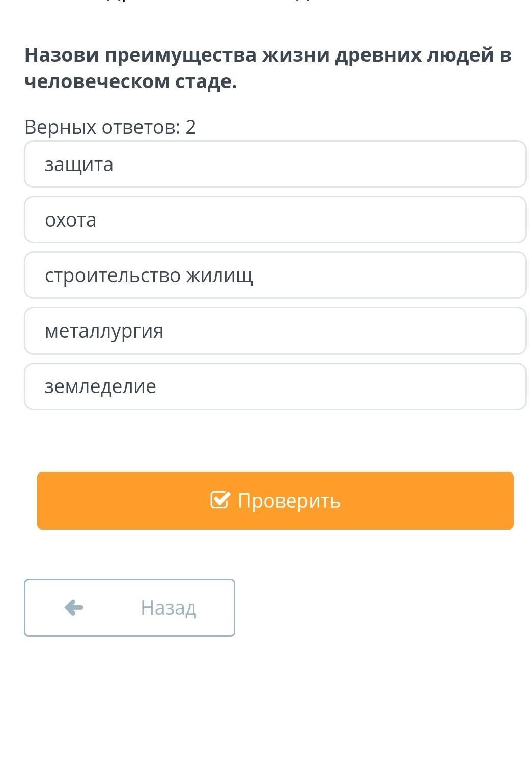Click the text 'строительство жилищ'
Image resolution: width=532 pixels, height=779 pixels.
pyautogui.click(x=149, y=275)
